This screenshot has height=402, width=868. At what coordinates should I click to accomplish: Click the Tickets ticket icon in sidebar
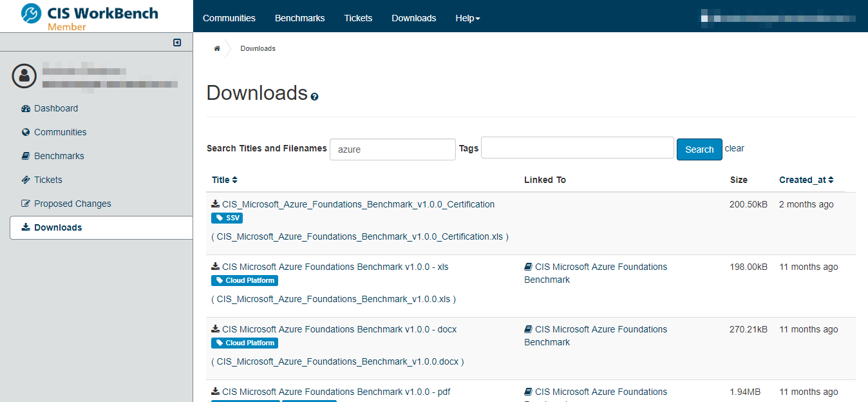coord(26,180)
